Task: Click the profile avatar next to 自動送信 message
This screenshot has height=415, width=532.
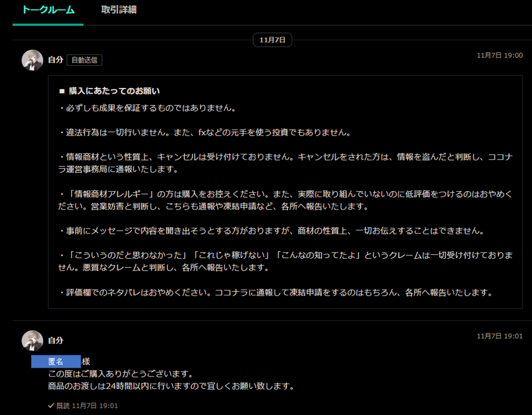Action: tap(32, 60)
